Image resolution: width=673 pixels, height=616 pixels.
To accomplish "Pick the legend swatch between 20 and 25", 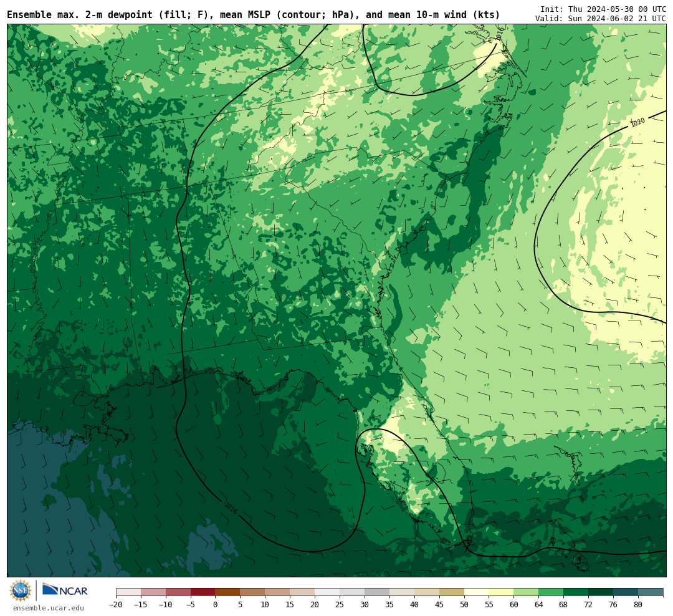I will coord(328,592).
